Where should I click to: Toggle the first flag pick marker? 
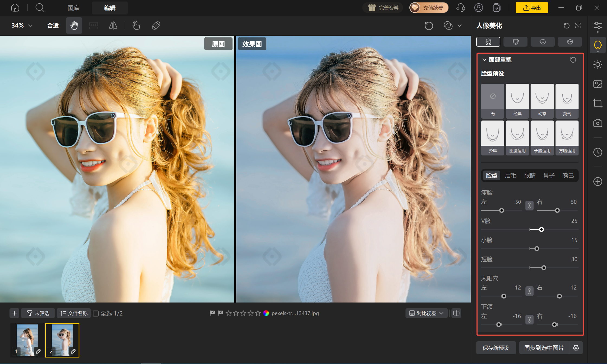[x=212, y=313]
